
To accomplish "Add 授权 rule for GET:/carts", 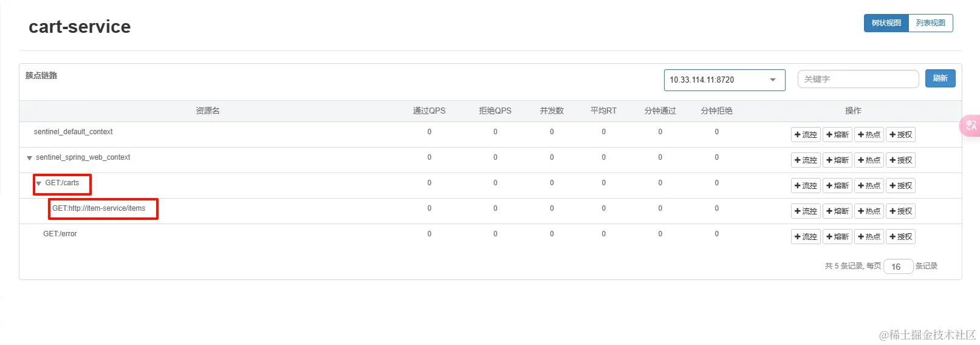I will click(900, 186).
